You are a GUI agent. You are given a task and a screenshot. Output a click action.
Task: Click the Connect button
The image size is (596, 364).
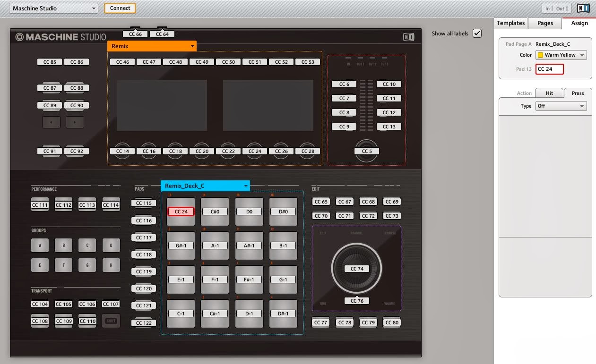[120, 8]
